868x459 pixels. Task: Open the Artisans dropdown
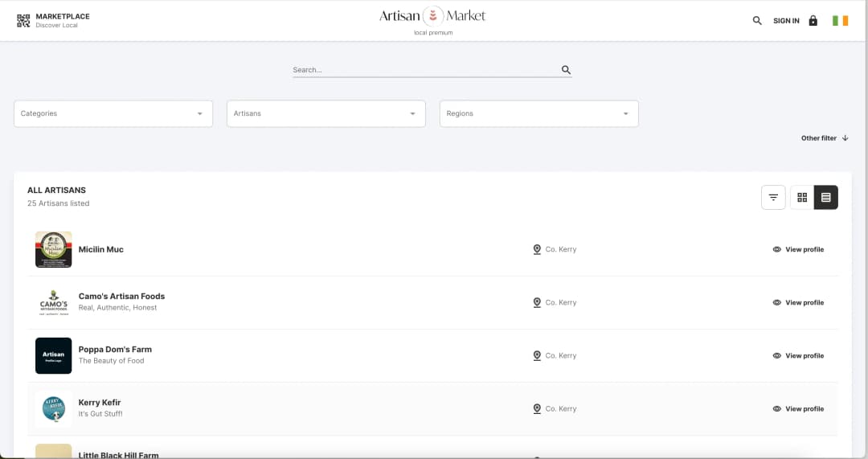click(x=326, y=114)
